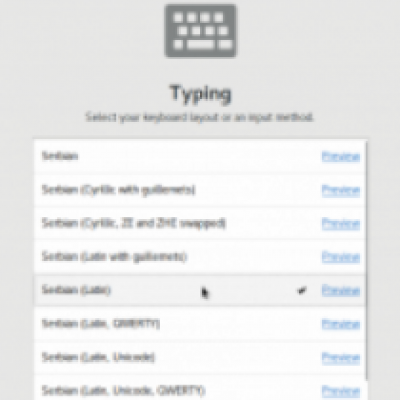Click the keyboard icon above Typing
The height and width of the screenshot is (400, 400).
tap(200, 31)
